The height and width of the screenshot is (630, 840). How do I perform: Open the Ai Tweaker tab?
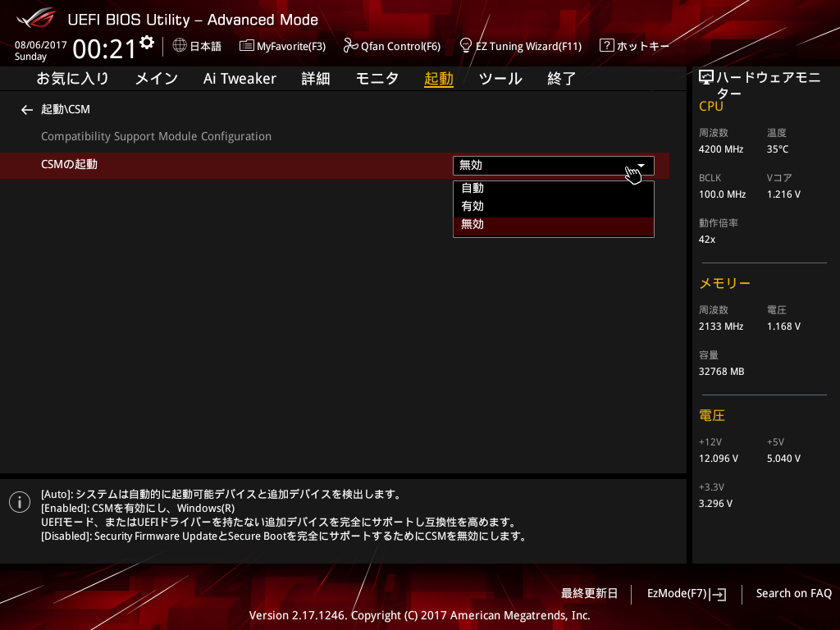pyautogui.click(x=240, y=79)
